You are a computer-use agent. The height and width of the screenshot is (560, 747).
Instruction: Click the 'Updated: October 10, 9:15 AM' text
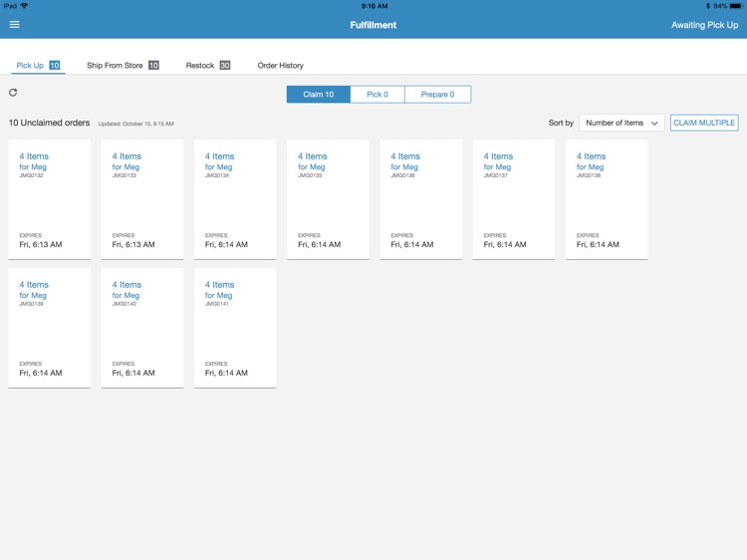135,124
